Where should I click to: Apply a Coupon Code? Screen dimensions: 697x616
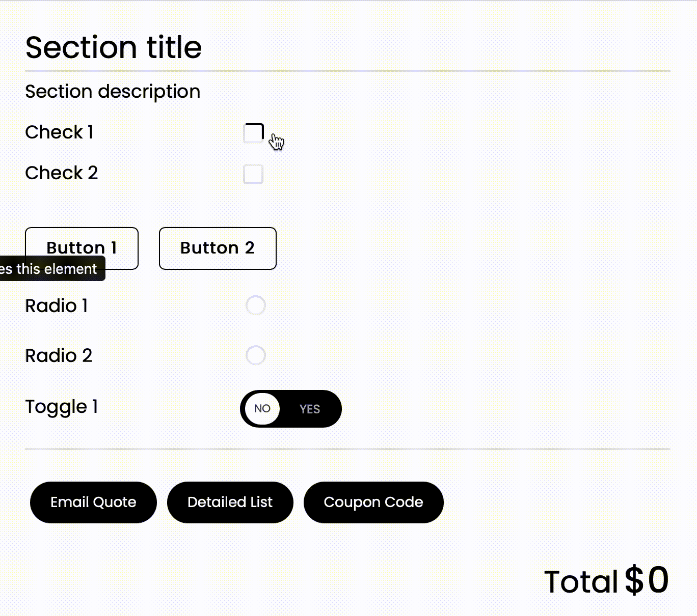pos(373,502)
